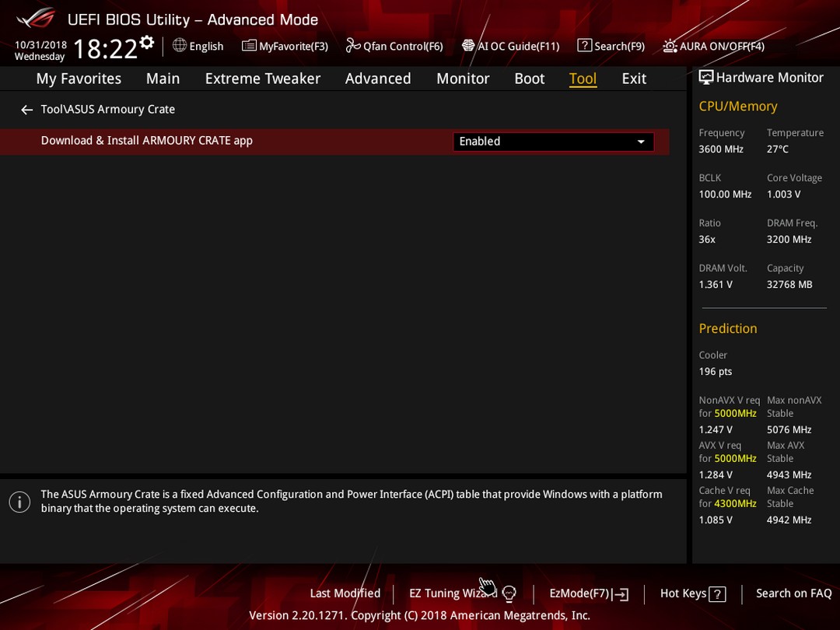Switch to Monitor tab

(463, 79)
